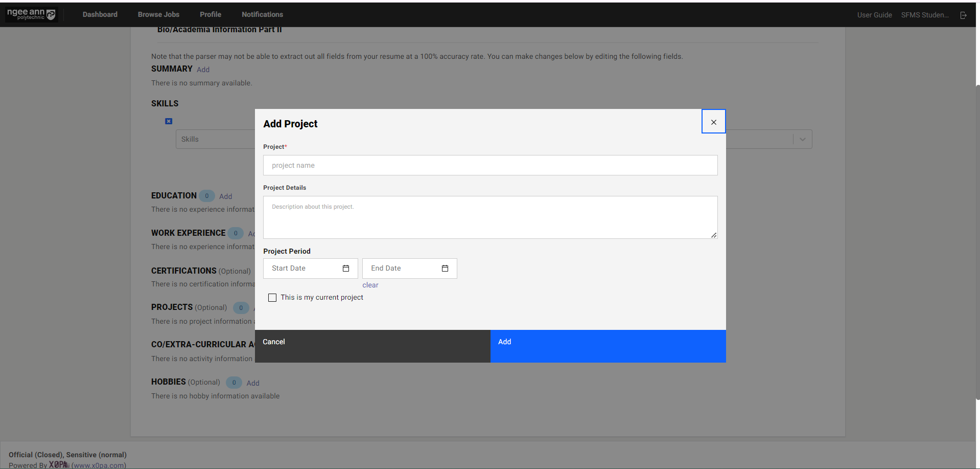The width and height of the screenshot is (980, 469).
Task: Remove skill using the blue x icon
Action: [169, 121]
